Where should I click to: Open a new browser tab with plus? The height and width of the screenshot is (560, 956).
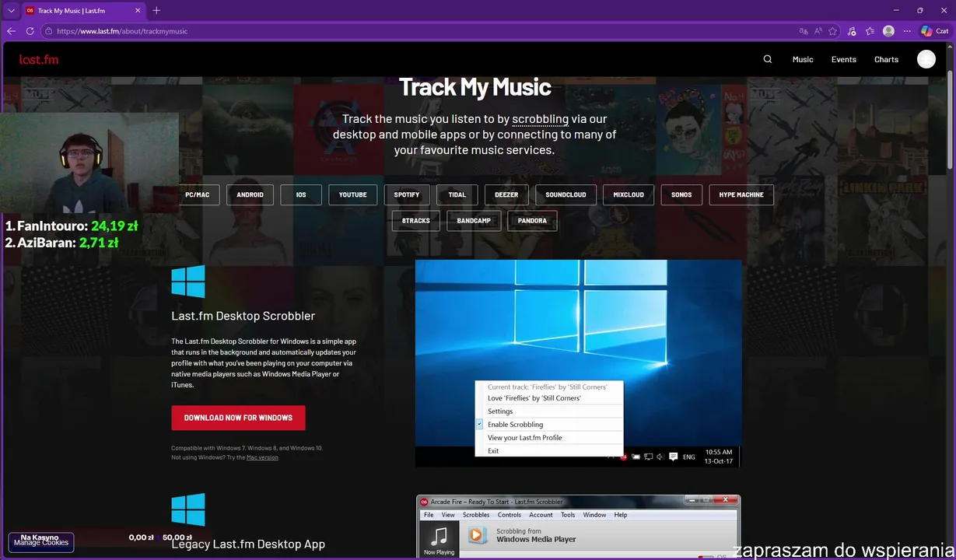[x=156, y=10]
